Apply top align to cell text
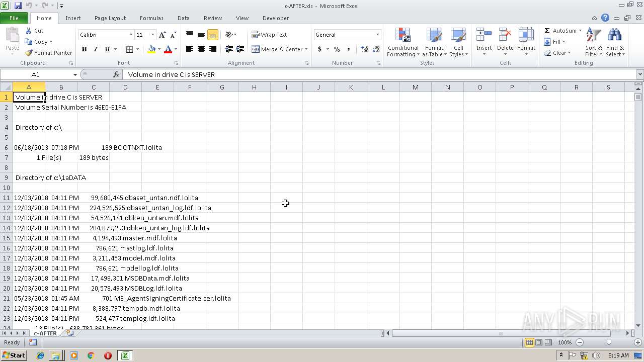Viewport: 644px width, 362px height. (190, 35)
